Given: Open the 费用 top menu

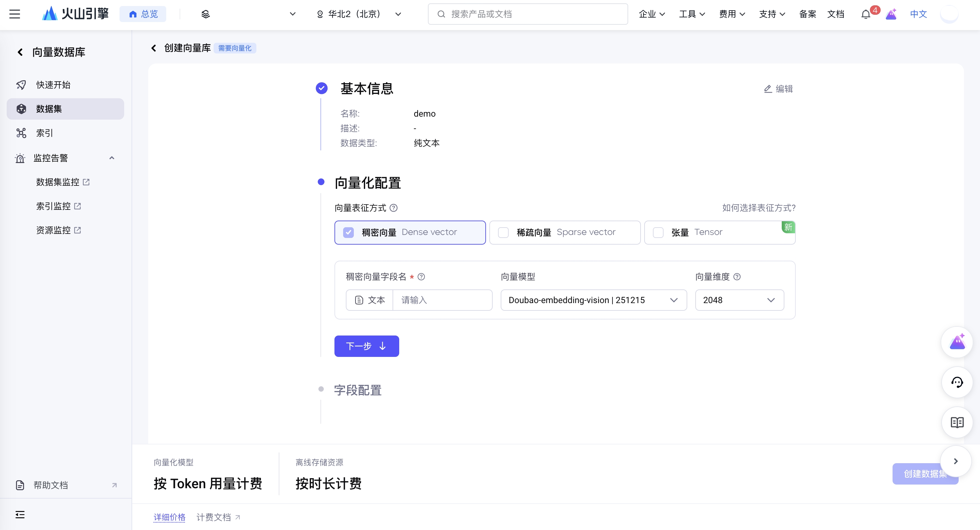Looking at the screenshot, I should point(732,14).
